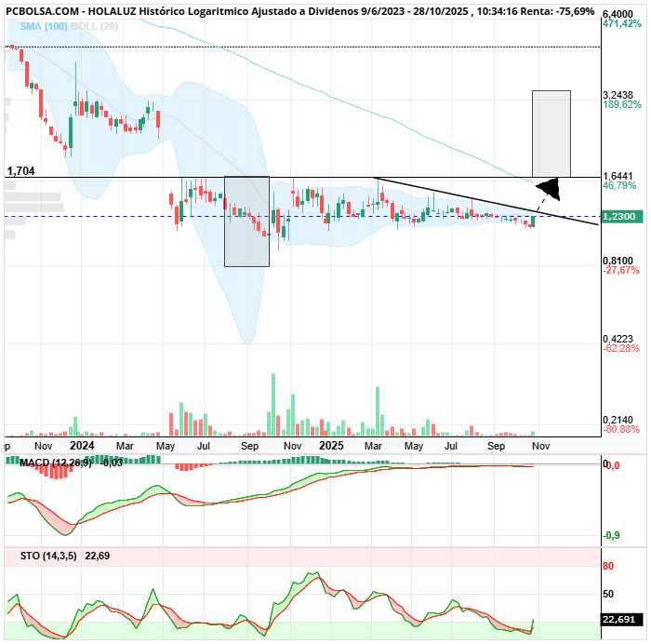Click the 80 overbought level label
651x644 pixels.
[x=607, y=565]
